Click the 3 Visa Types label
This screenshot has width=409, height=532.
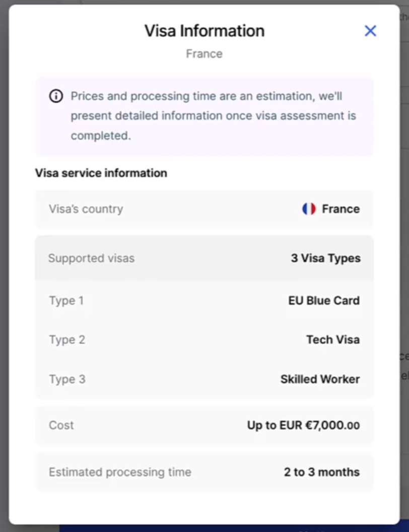325,258
